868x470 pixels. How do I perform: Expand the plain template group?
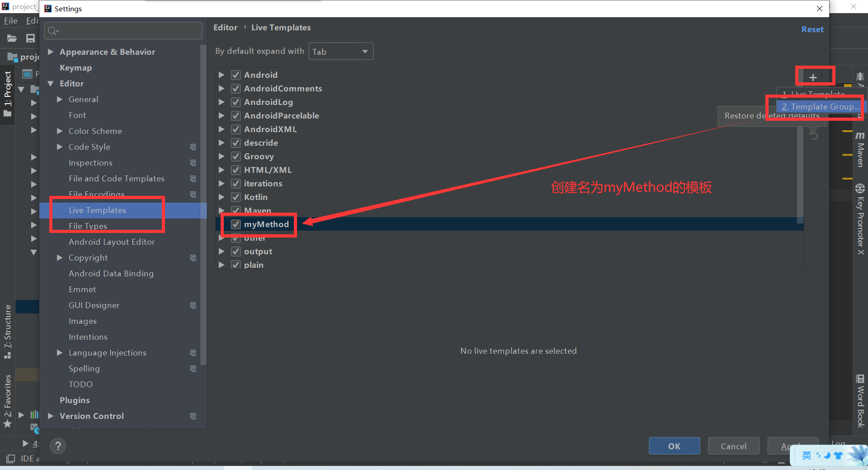click(x=222, y=265)
